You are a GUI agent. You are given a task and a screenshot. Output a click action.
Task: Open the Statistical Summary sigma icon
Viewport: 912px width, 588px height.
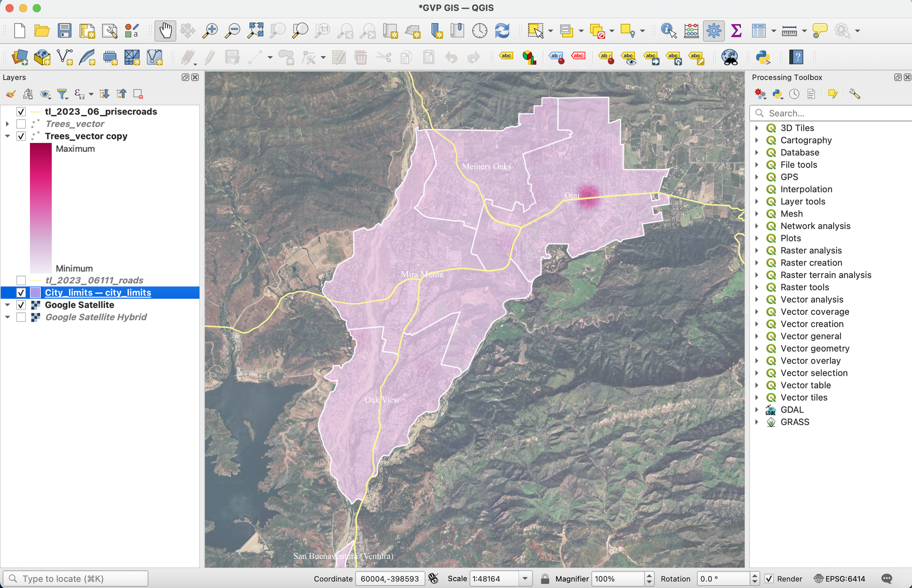[x=736, y=31]
